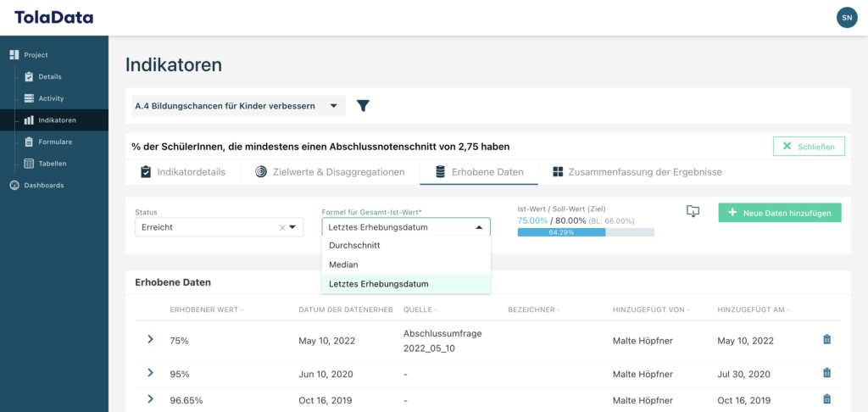Open Project in the sidebar
Image resolution: width=868 pixels, height=412 pixels.
36,55
